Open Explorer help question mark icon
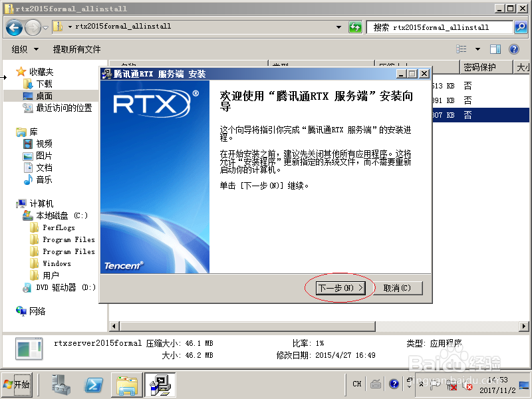The image size is (532, 399). (x=514, y=49)
